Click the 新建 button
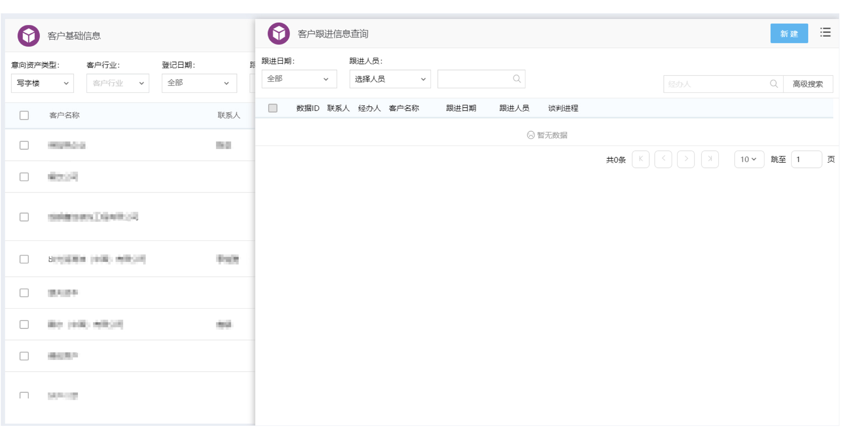Viewport: 868px width, 440px height. click(789, 33)
